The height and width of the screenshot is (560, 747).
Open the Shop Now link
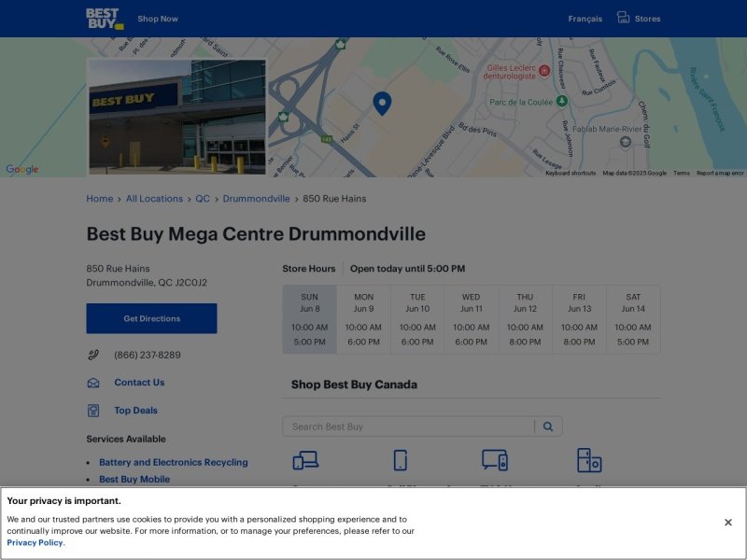tap(158, 19)
